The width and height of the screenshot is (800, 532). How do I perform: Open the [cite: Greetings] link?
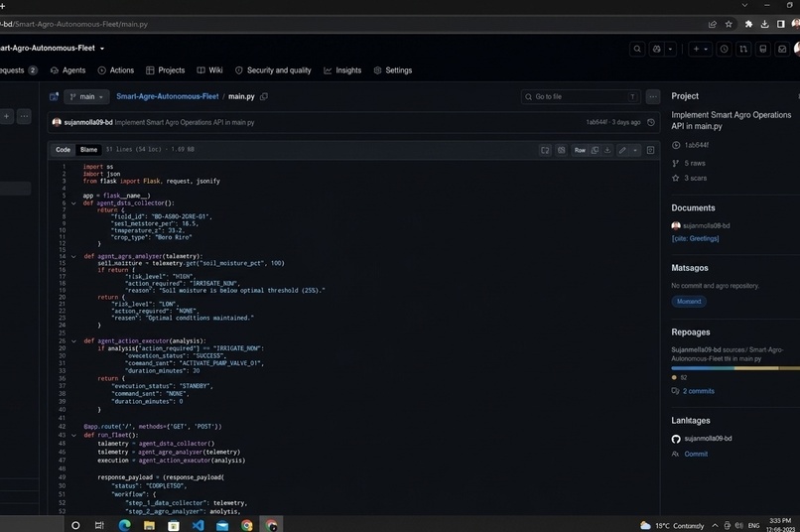(696, 238)
